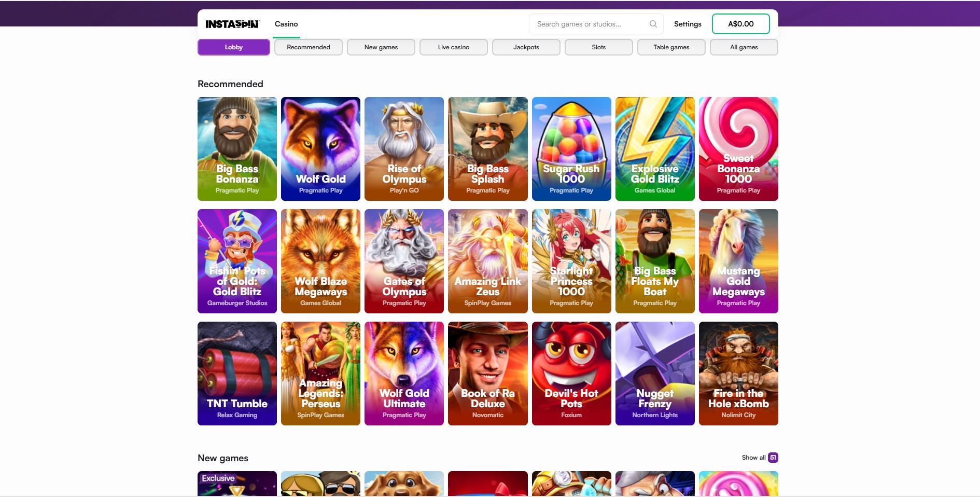Viewport: 980px width, 497px height.
Task: Open the Wolf Gold Ultimate tile
Action: click(x=404, y=374)
